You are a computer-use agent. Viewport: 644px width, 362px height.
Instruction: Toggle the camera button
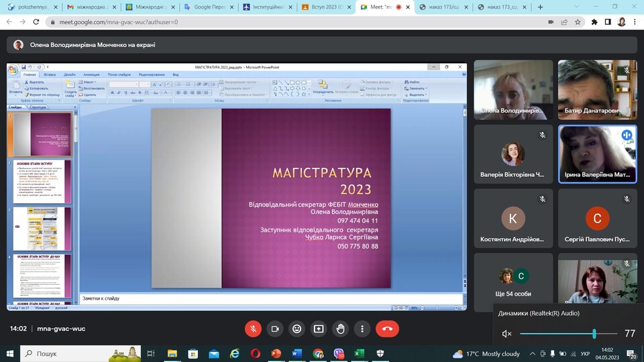pyautogui.click(x=274, y=328)
